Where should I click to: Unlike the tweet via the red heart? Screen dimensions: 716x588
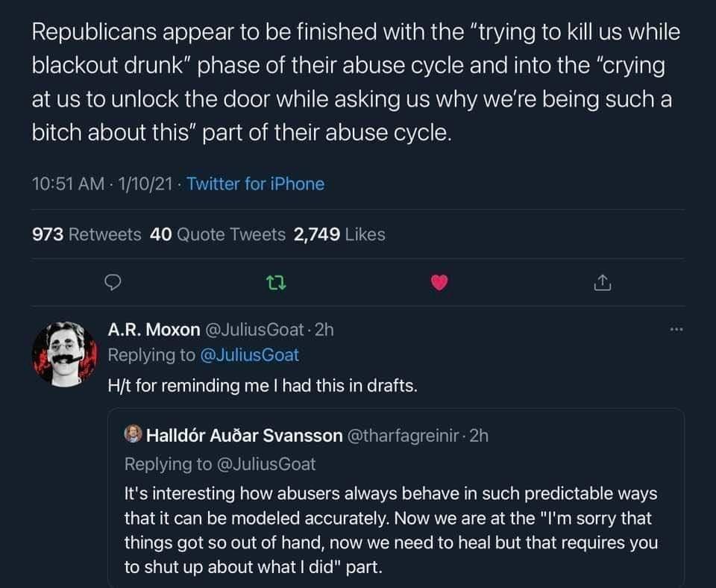(x=439, y=283)
